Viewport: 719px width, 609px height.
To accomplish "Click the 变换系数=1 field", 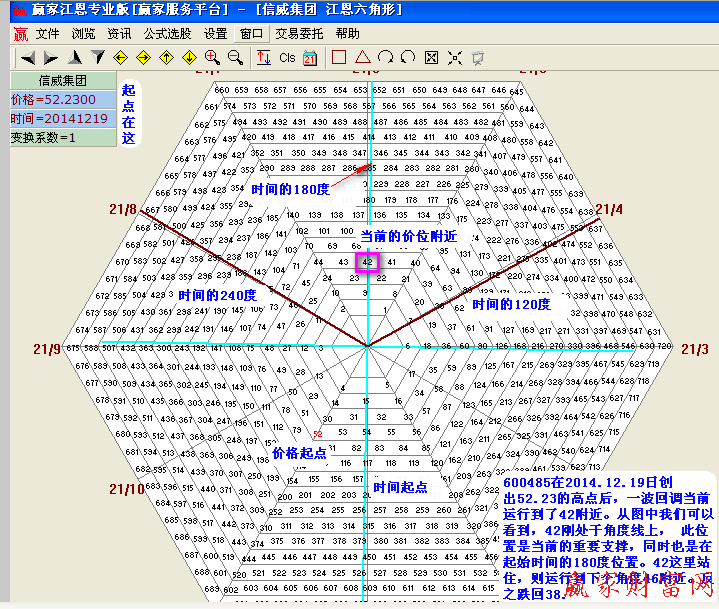I will pyautogui.click(x=61, y=137).
